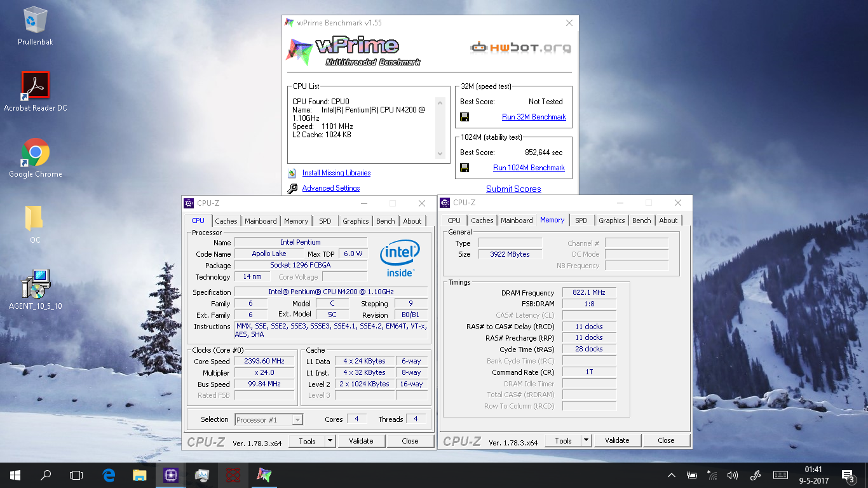This screenshot has width=868, height=488.
Task: Click save icon beside Run 1024M Benchmark
Action: (x=465, y=168)
